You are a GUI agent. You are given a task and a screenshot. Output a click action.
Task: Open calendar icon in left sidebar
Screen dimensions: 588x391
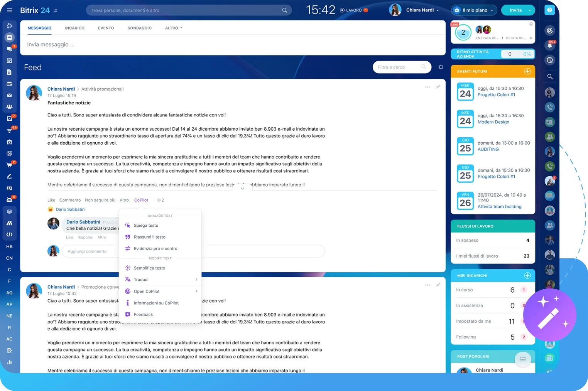pos(9,61)
